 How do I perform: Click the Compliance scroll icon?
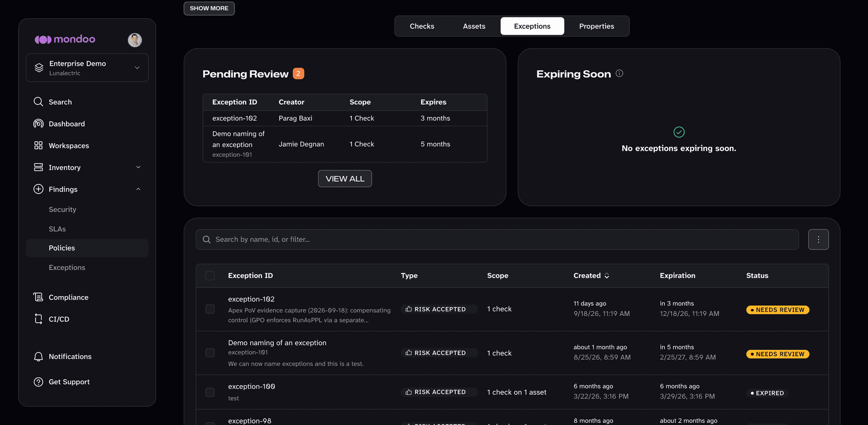pos(39,297)
